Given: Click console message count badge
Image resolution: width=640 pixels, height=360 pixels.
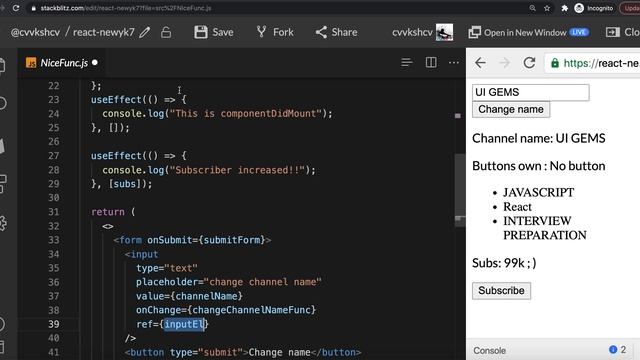Looking at the screenshot, I should click(617, 349).
